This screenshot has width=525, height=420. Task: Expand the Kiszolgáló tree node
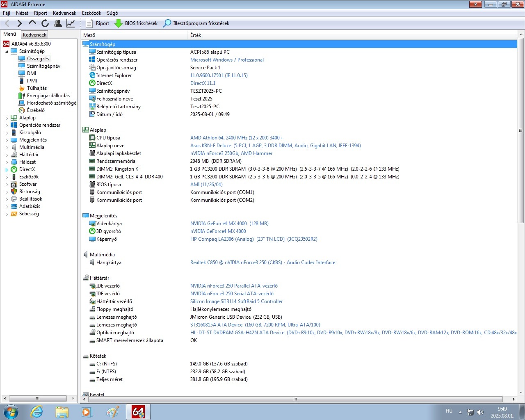tap(7, 133)
